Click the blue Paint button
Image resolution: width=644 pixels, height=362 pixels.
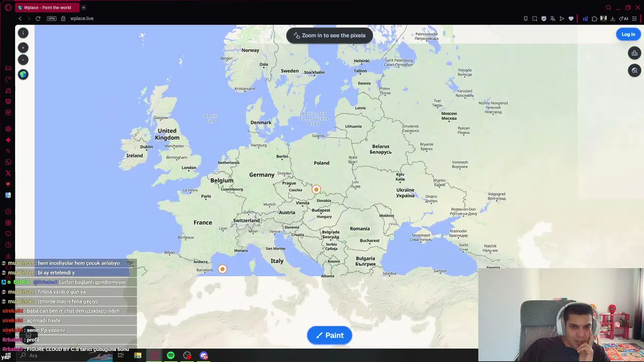(330, 335)
